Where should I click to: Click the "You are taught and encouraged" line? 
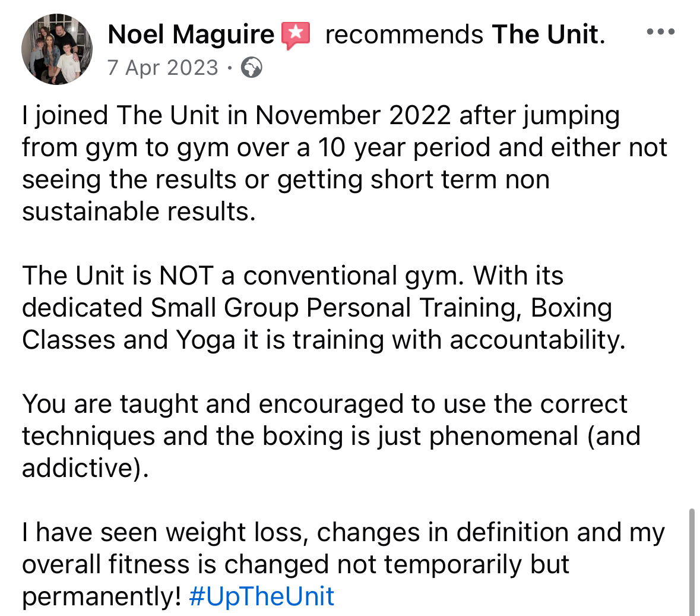(325, 405)
